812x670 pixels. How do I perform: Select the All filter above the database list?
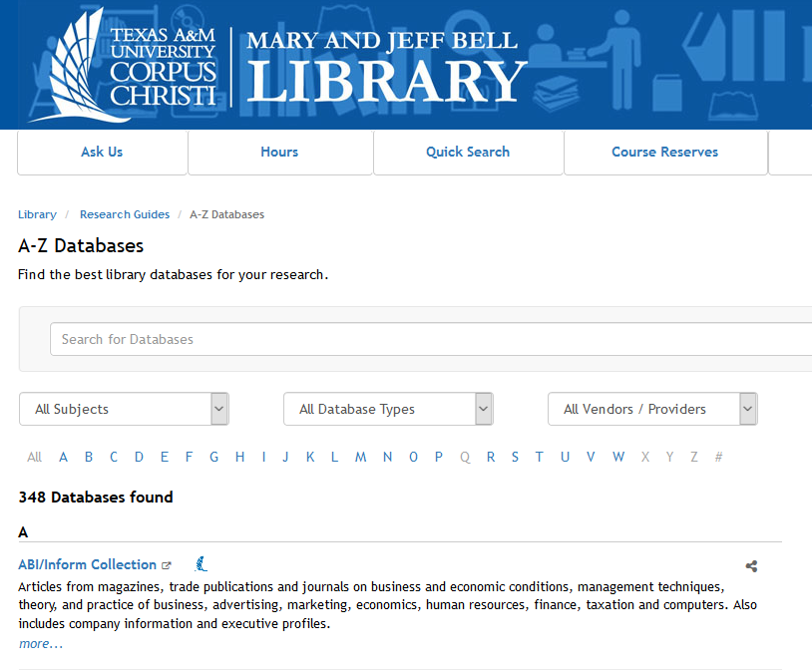point(34,457)
